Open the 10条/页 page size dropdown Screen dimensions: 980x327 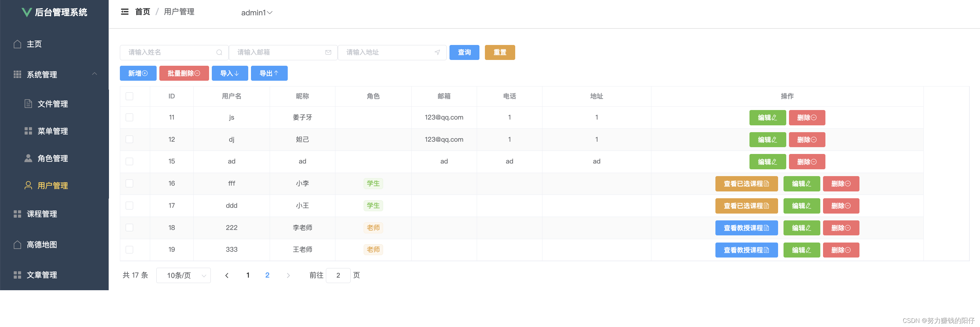click(184, 276)
